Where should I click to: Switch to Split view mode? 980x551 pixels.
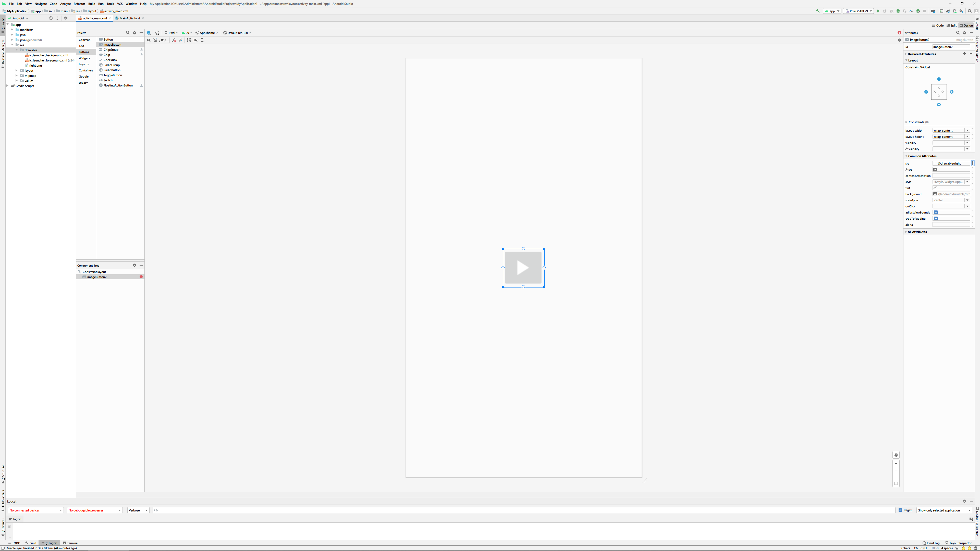pos(951,26)
